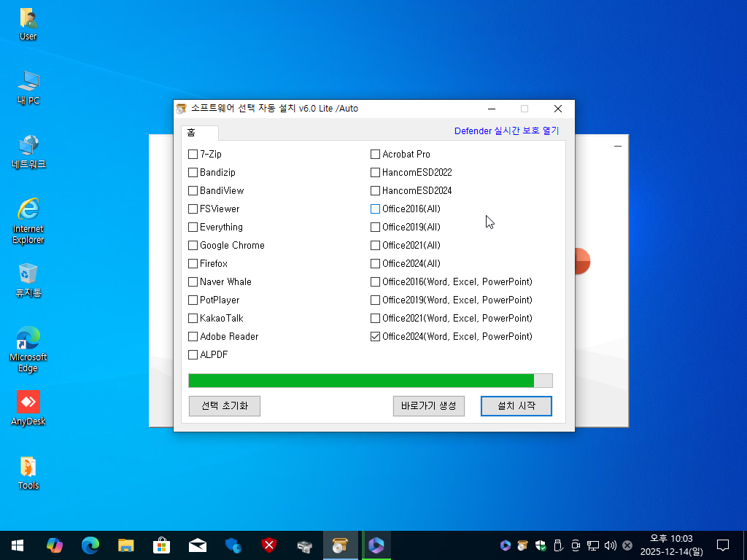Tick the Adobe Reader checkbox

193,337
